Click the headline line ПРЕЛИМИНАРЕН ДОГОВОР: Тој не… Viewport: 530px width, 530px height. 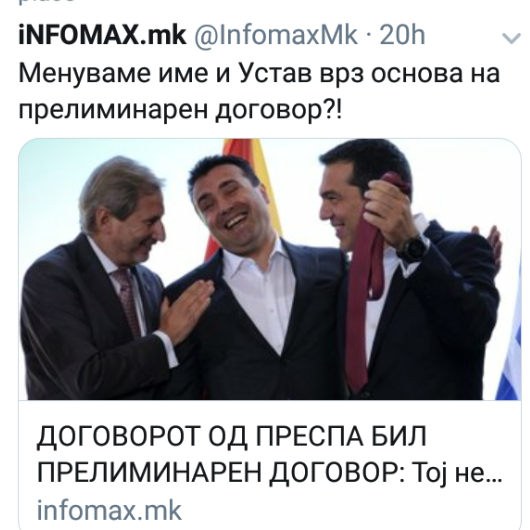coord(269,473)
